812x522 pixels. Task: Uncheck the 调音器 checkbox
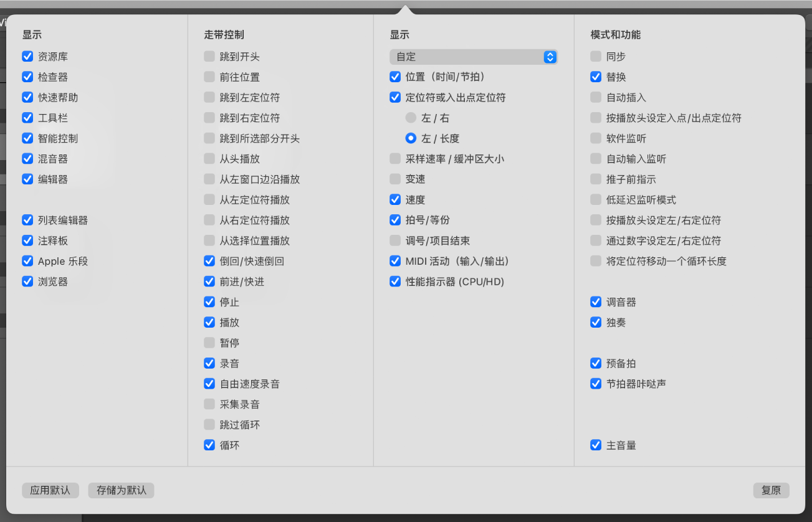(x=596, y=302)
